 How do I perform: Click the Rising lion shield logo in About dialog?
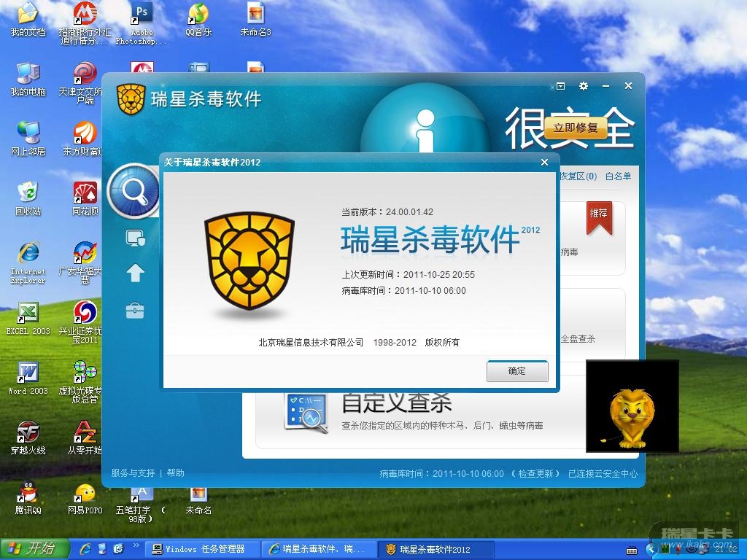click(x=249, y=261)
